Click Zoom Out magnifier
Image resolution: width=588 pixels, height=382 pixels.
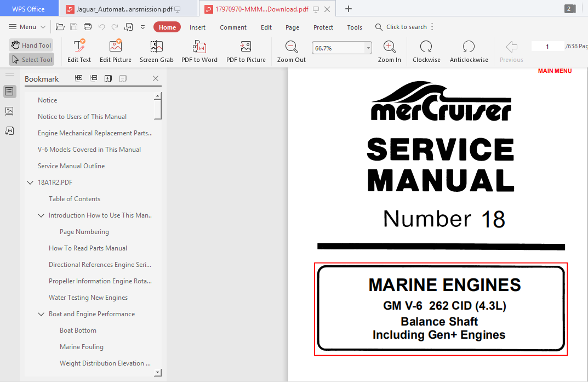(292, 51)
